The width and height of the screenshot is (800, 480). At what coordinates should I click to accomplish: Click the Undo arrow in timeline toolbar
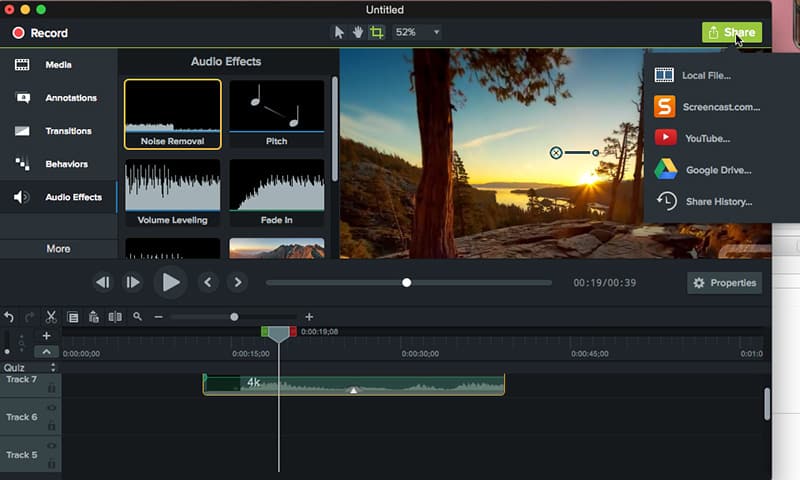(x=9, y=317)
